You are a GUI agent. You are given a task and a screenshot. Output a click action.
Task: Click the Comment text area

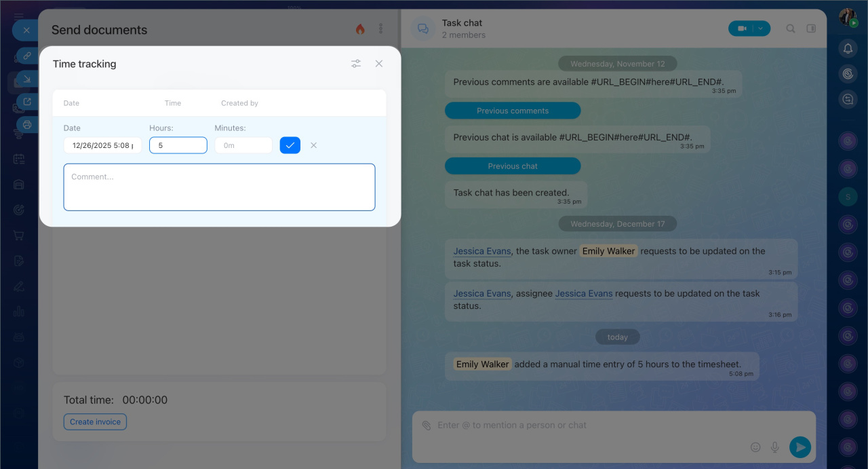point(219,187)
